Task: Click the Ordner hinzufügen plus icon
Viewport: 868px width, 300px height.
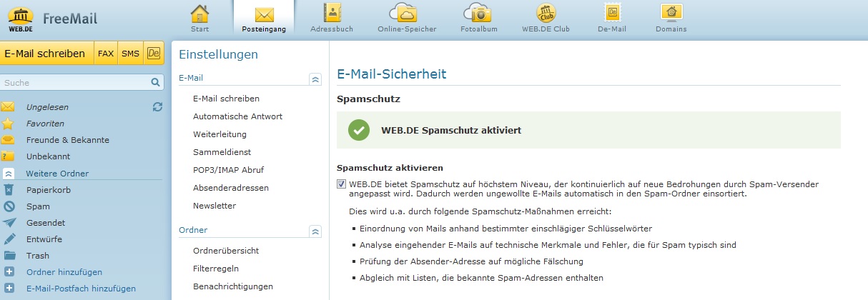Action: coord(9,271)
